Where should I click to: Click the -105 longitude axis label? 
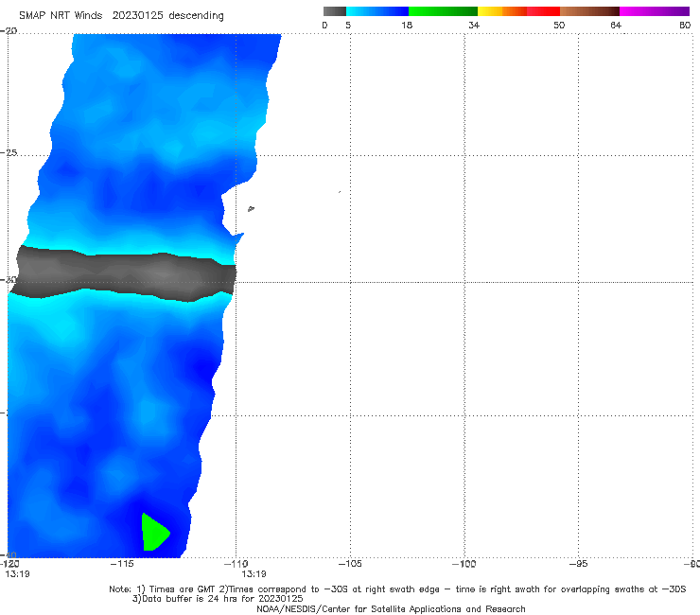pos(350,564)
